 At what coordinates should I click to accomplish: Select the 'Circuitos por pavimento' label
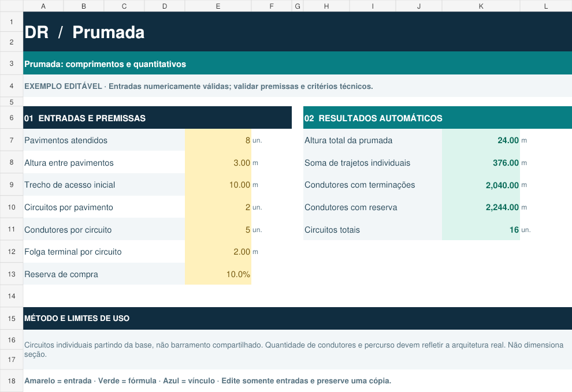[104, 207]
